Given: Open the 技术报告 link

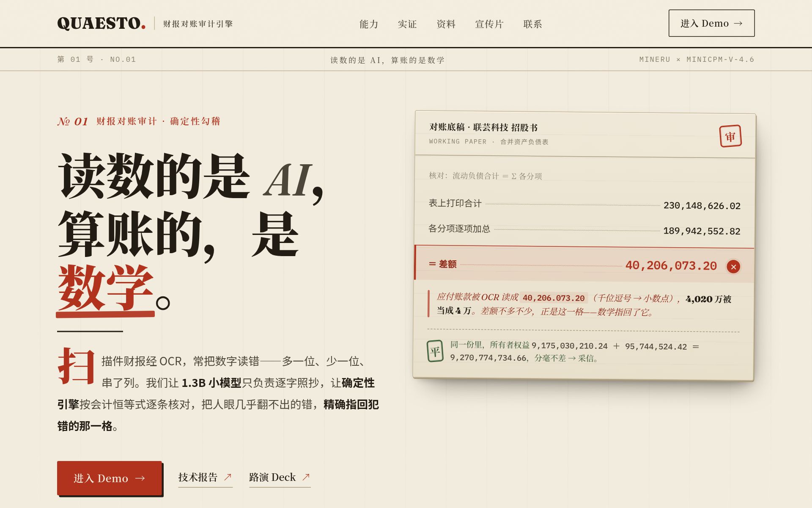Looking at the screenshot, I should 205,478.
